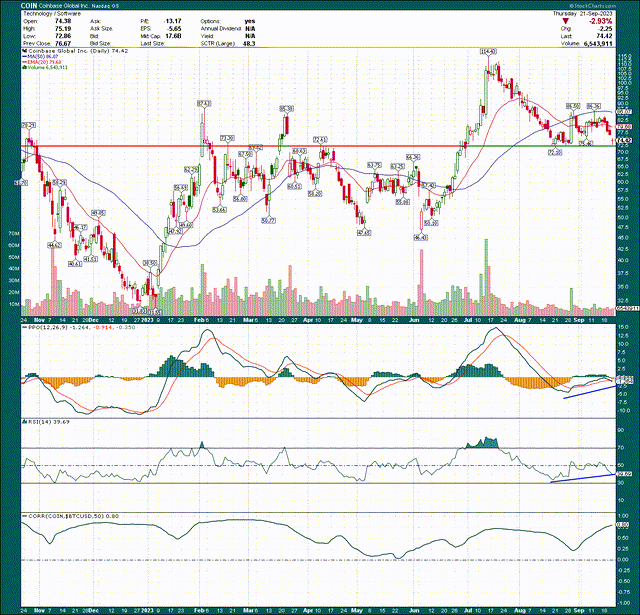
Task: Click the COIN ticker symbol in header
Action: coord(13,5)
